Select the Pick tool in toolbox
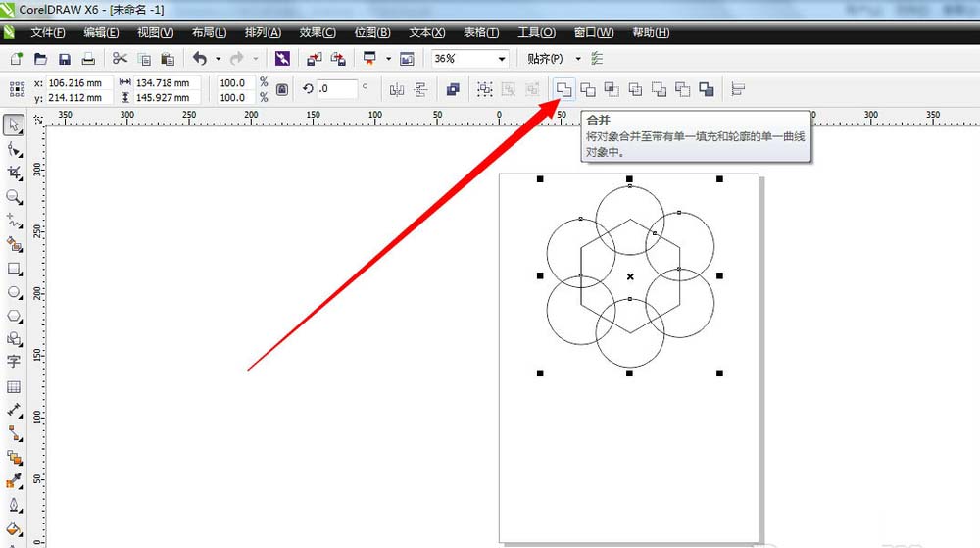Image resolution: width=980 pixels, height=548 pixels. pyautogui.click(x=14, y=125)
